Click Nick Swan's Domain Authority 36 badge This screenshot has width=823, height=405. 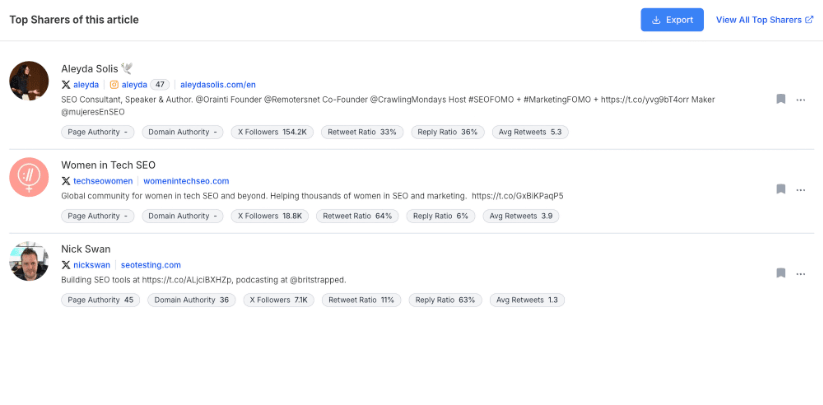coord(191,300)
